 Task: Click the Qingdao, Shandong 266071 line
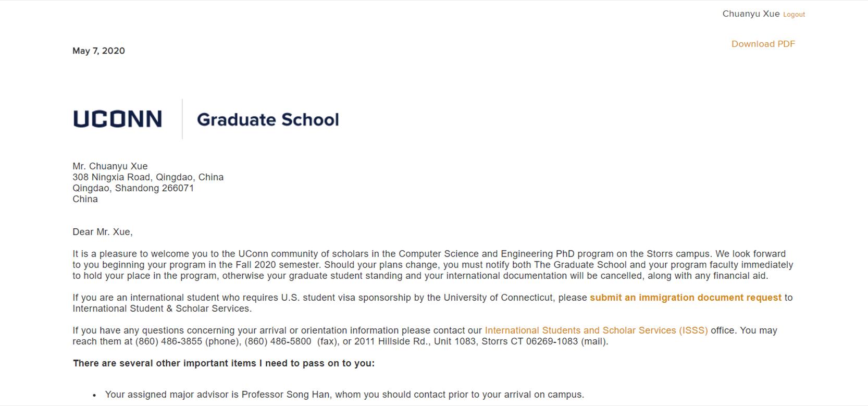click(133, 188)
